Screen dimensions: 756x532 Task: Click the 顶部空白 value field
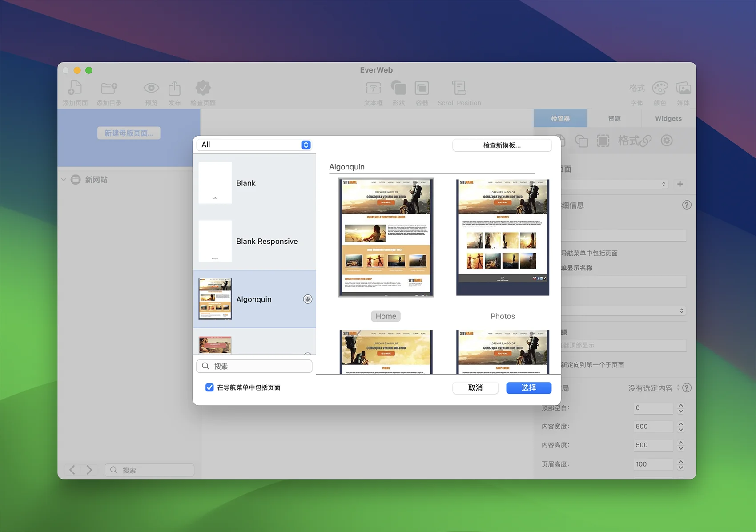[653, 408]
